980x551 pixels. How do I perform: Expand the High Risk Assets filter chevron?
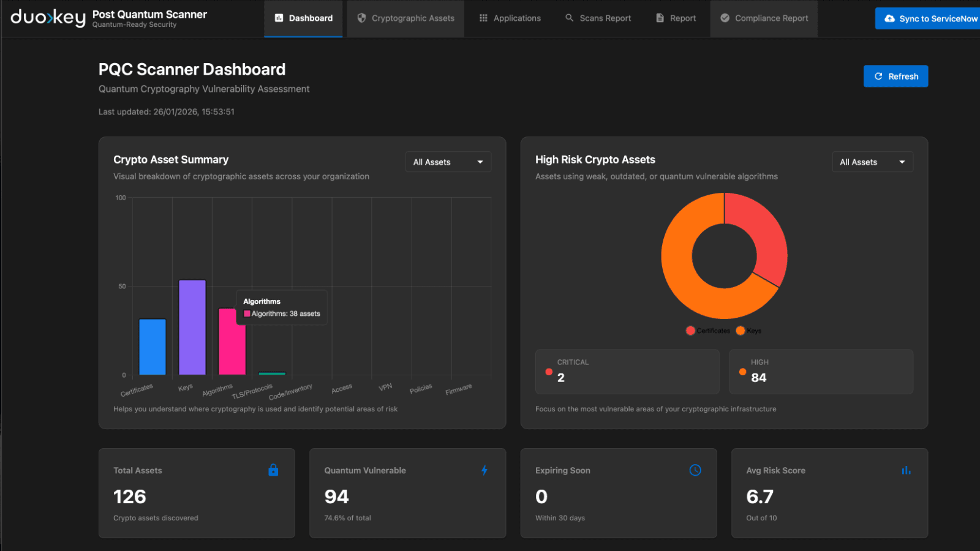902,162
